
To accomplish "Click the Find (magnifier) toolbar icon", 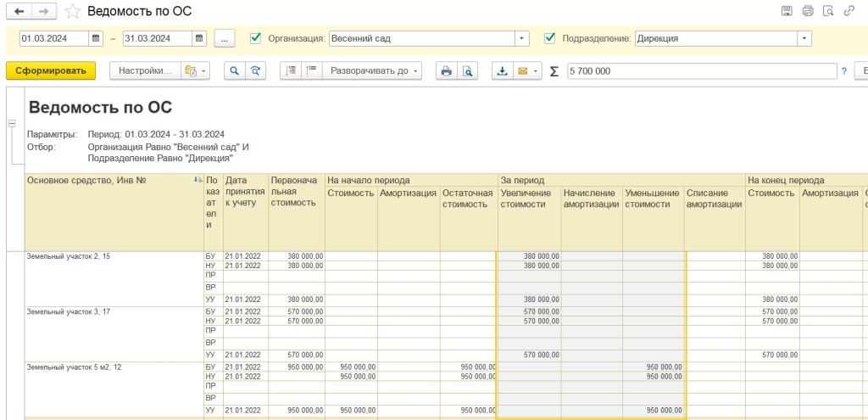I will [234, 71].
